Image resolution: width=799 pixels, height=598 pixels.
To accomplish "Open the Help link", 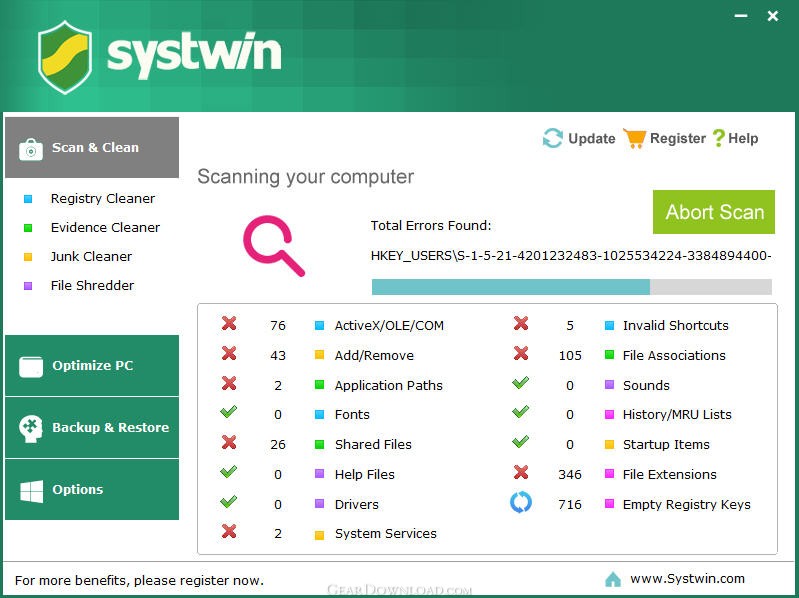I will [x=743, y=139].
